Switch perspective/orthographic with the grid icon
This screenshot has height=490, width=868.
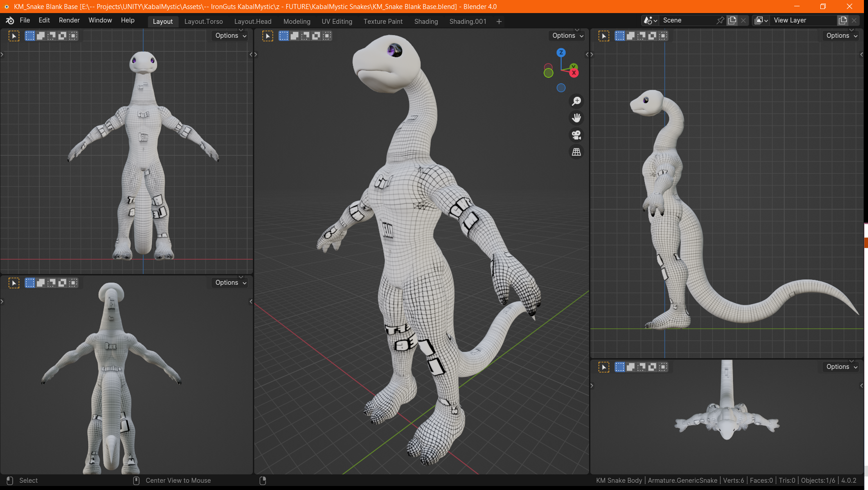[x=576, y=152]
